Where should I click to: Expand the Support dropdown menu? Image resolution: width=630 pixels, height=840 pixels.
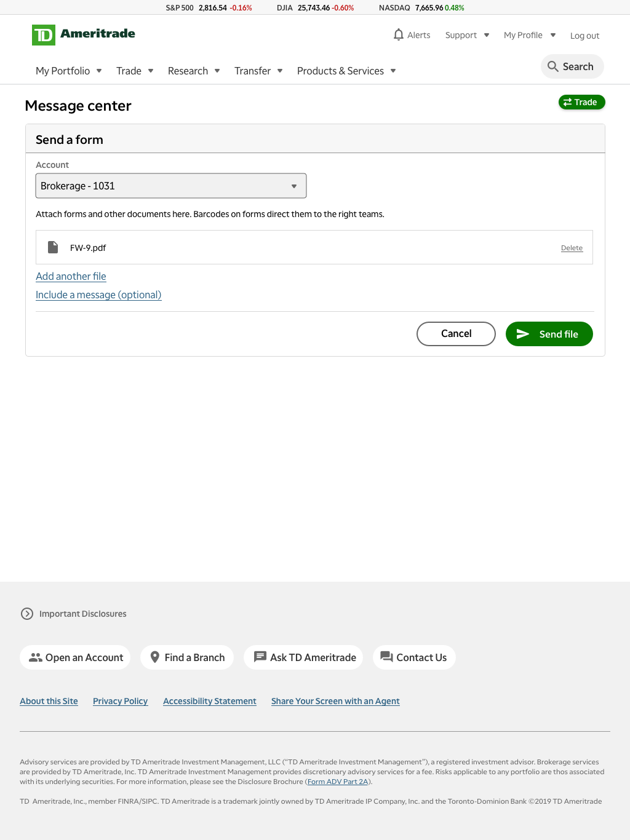(468, 35)
